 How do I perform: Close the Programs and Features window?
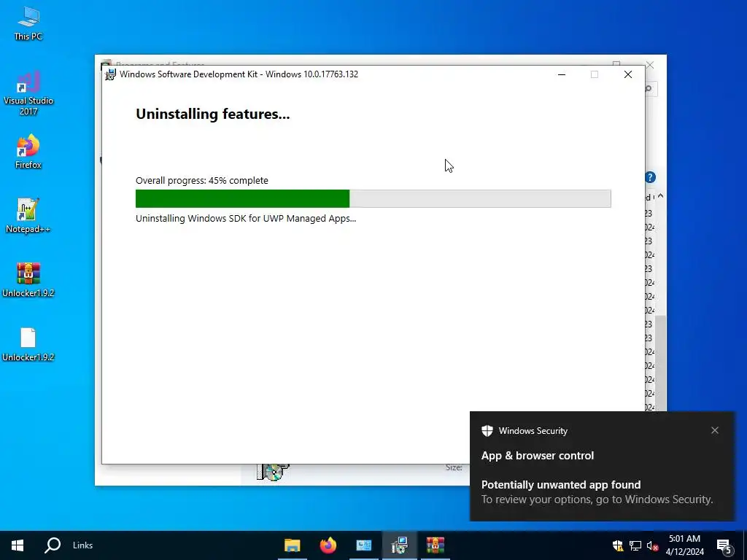(650, 65)
